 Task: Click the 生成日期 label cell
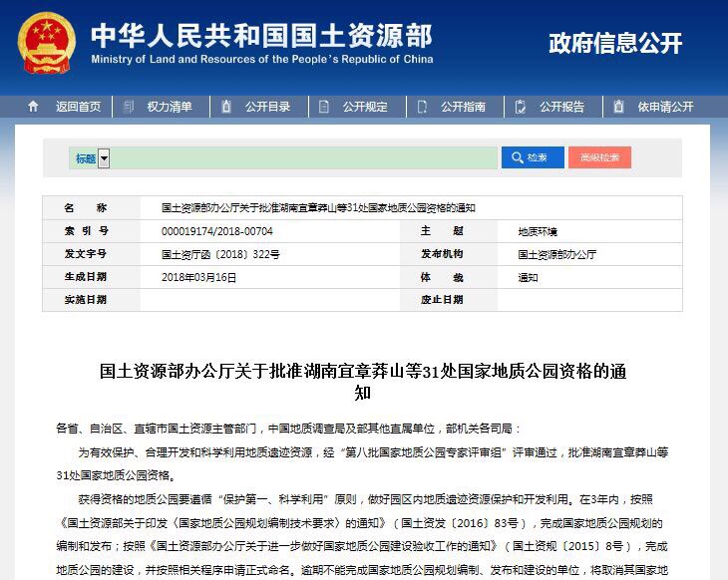point(91,277)
